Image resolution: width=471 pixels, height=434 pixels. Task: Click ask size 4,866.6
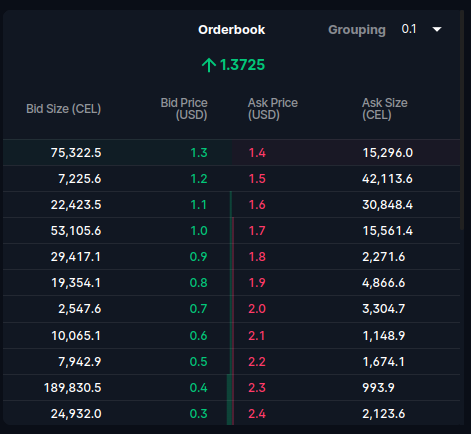tap(384, 283)
